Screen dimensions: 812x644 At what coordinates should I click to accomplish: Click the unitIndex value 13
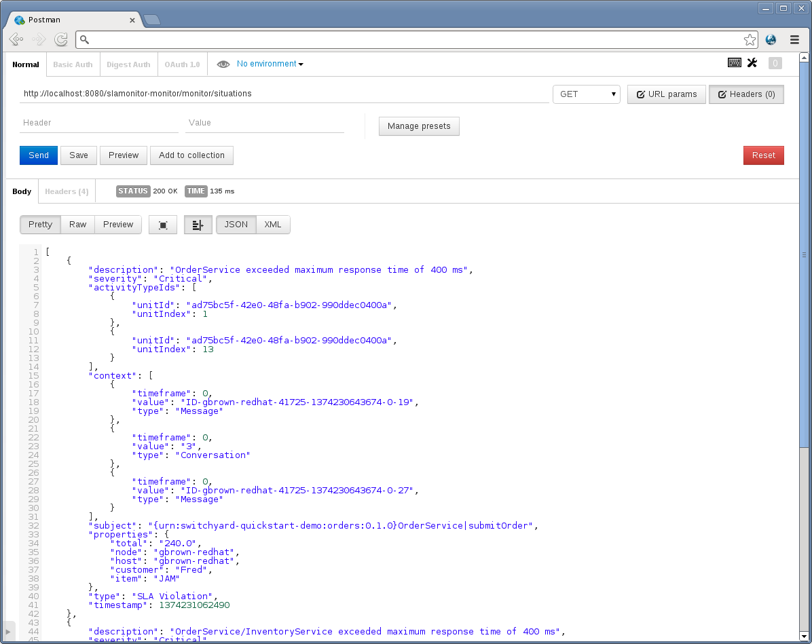coord(208,349)
